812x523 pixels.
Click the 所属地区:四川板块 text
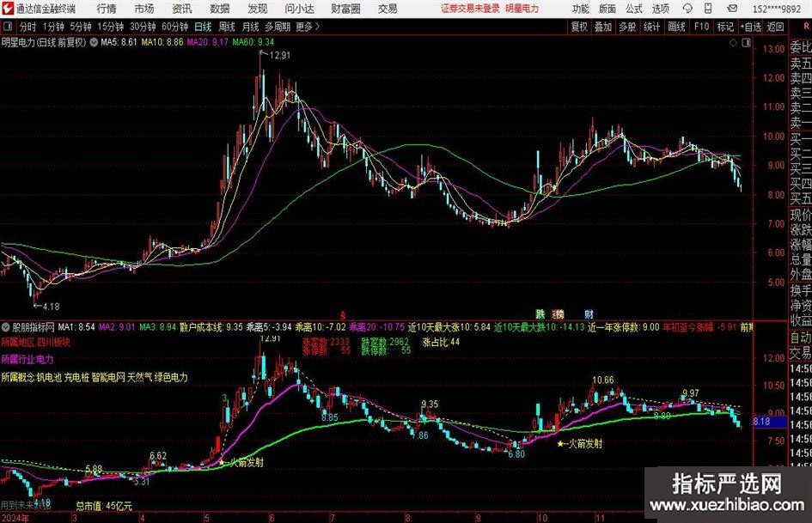point(35,343)
